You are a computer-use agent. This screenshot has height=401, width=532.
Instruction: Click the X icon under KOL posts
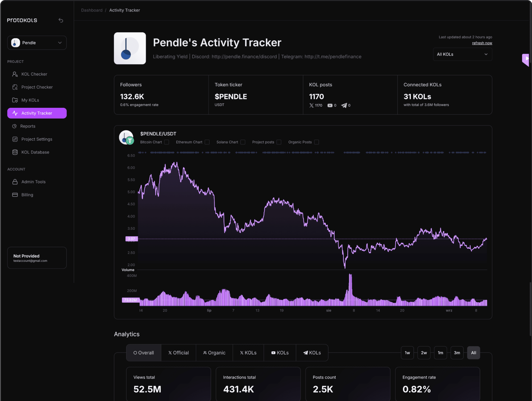click(311, 106)
